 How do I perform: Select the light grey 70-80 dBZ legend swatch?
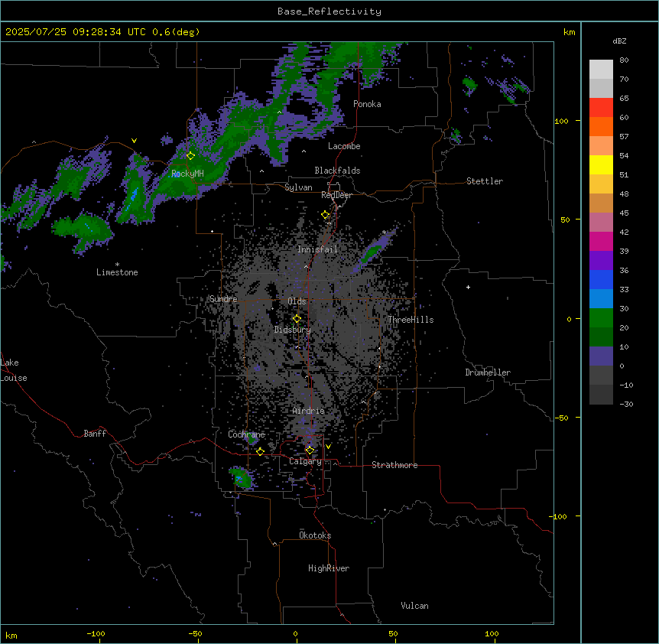(601, 70)
